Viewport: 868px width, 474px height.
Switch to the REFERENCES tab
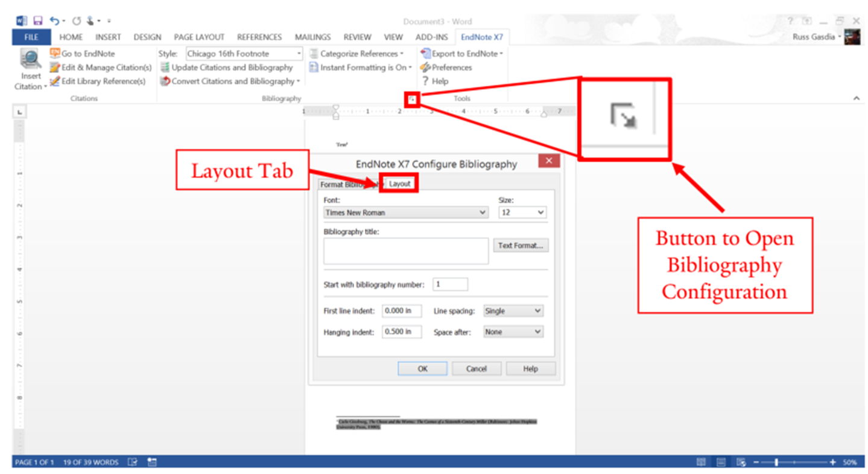(259, 37)
